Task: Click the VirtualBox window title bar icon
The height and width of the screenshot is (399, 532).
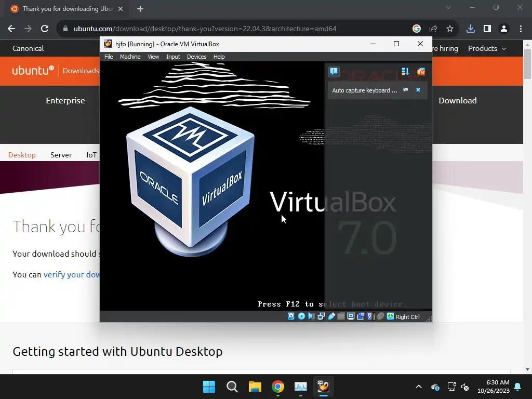Action: [x=108, y=44]
